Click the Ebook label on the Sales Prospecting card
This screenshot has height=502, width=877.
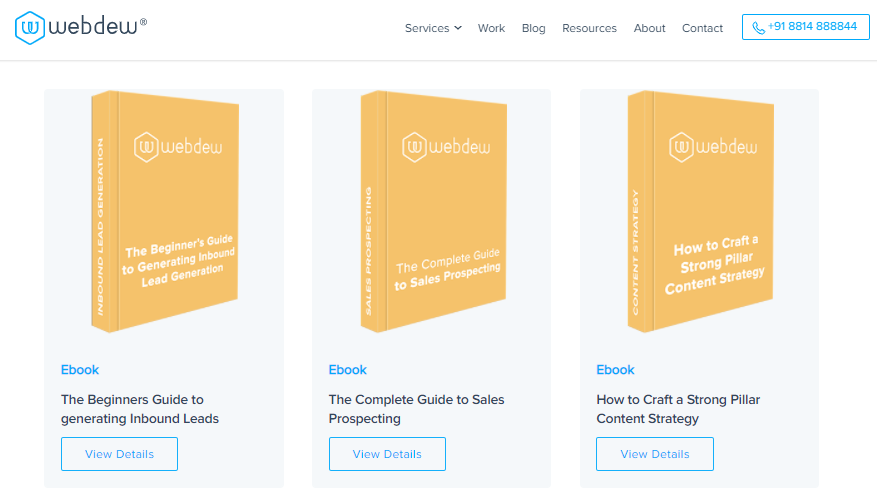pyautogui.click(x=348, y=370)
